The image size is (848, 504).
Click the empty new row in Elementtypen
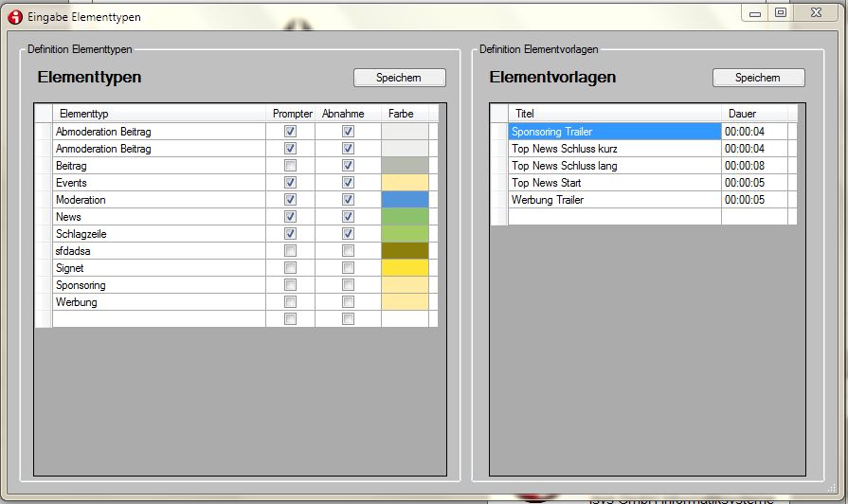[x=157, y=319]
